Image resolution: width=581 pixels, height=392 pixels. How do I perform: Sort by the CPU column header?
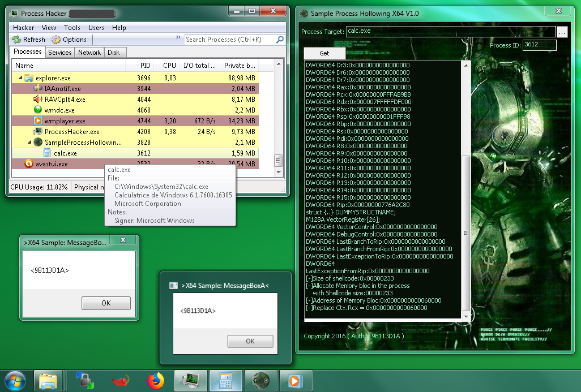[166, 66]
